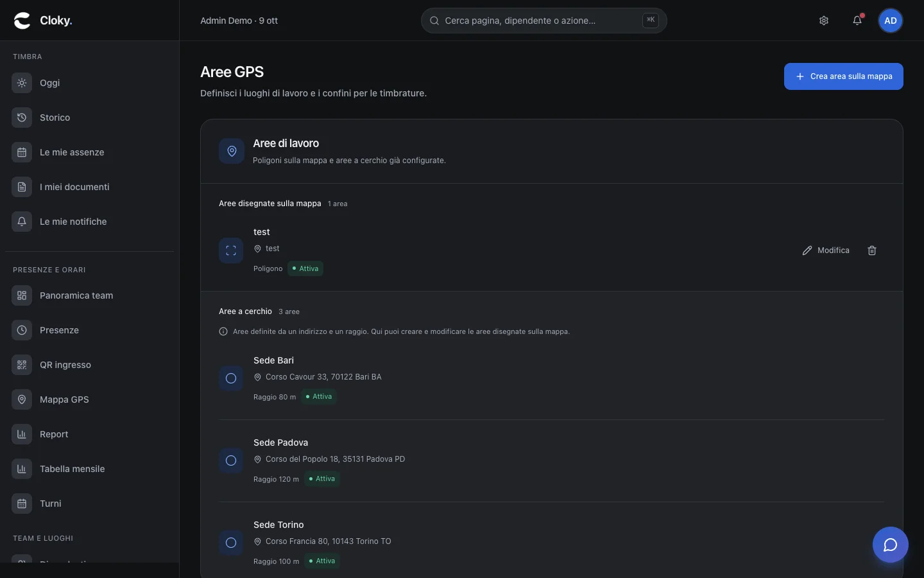
Task: Delete the test polygon area
Action: [x=872, y=250]
